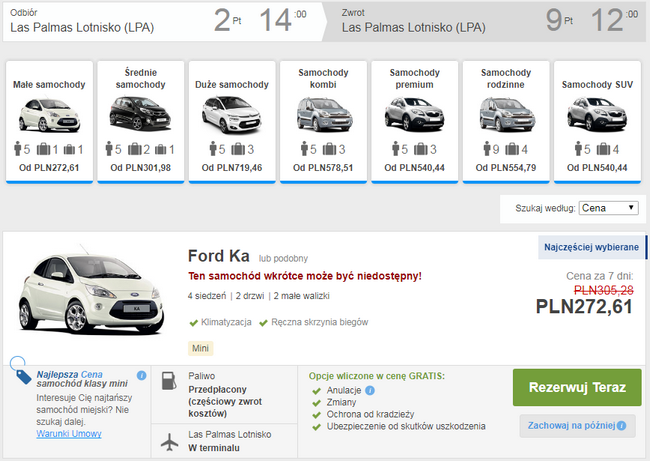Viewport: 650px width, 461px height.
Task: Click the checkmark next to Ręczna skrzynia biegów
Action: 263,323
